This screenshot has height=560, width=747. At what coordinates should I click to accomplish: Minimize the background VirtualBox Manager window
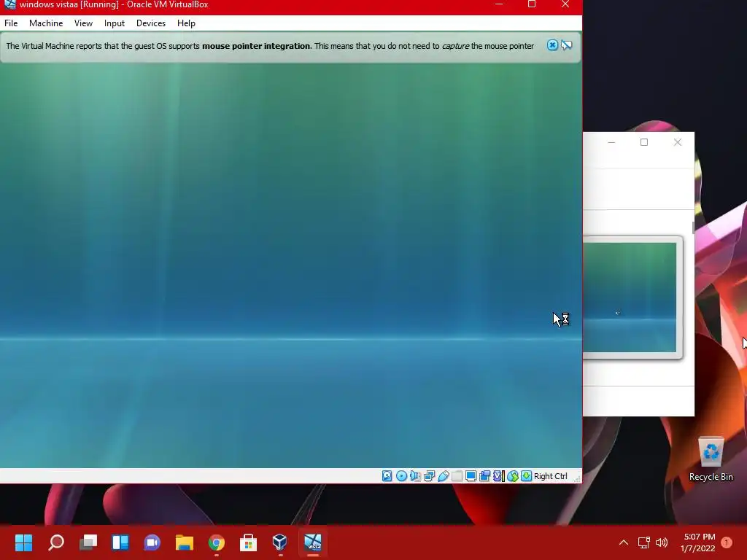[x=611, y=142]
